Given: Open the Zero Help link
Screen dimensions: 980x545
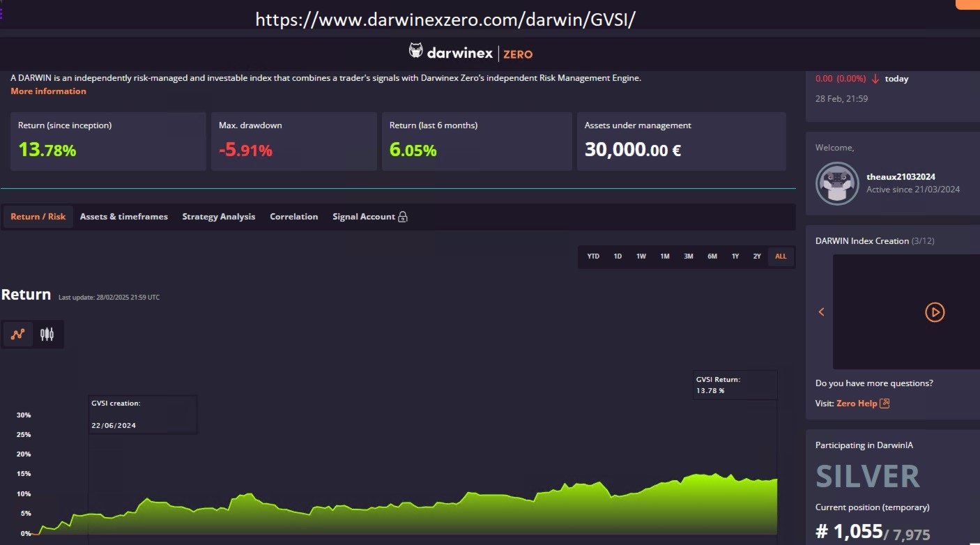Looking at the screenshot, I should click(x=857, y=404).
